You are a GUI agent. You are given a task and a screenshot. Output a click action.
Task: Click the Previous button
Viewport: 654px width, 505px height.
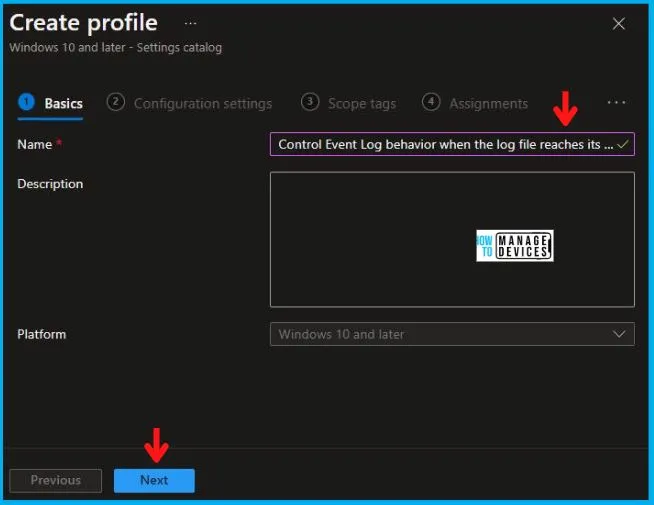[55, 480]
